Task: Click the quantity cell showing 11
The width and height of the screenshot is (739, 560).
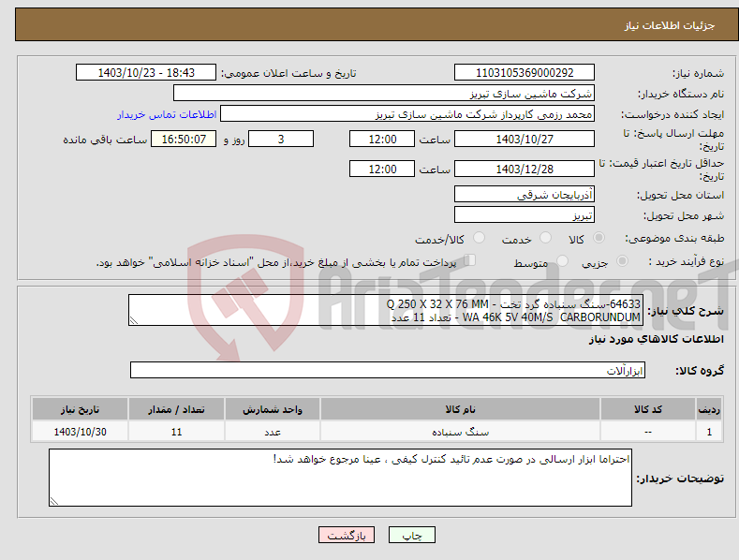Action: (x=176, y=432)
